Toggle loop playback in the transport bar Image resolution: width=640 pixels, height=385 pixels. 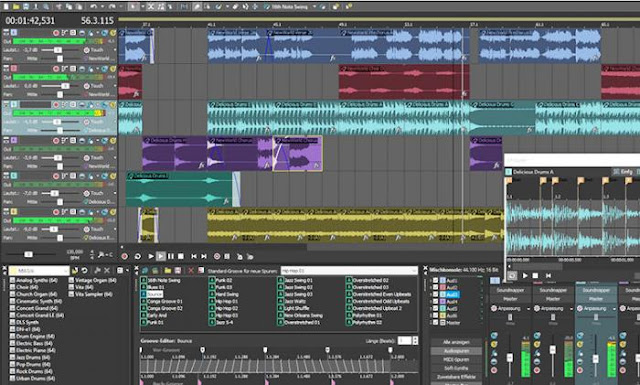coord(138,256)
